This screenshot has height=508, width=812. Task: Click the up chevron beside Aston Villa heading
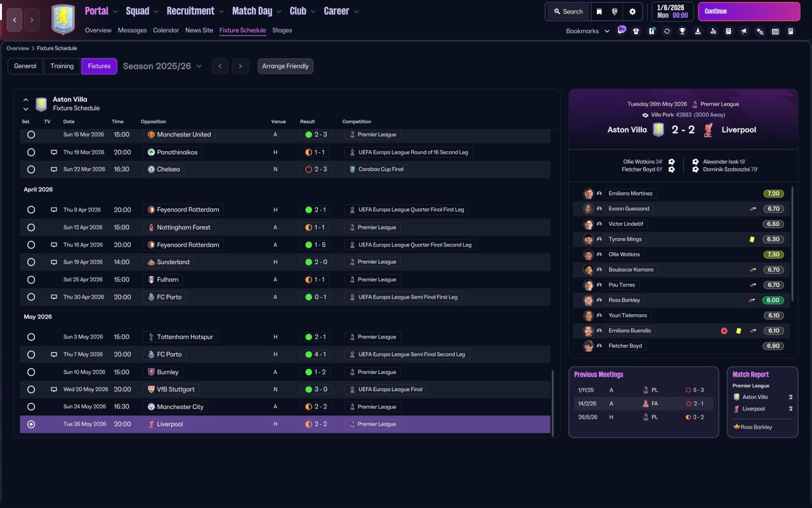click(26, 100)
